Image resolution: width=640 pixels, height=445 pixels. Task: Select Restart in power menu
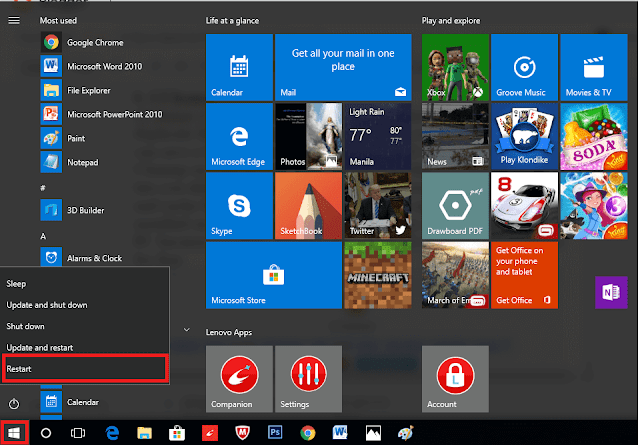[x=85, y=369]
